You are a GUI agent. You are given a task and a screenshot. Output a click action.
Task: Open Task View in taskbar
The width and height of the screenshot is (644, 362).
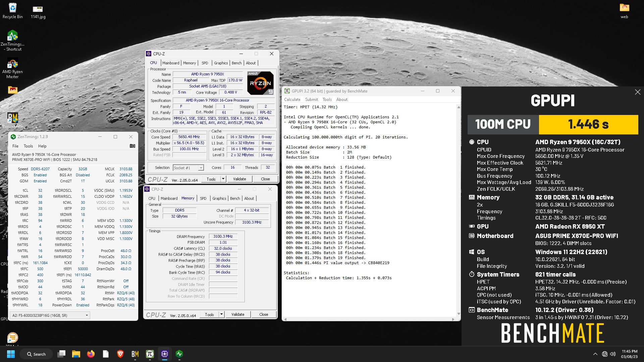[61, 354]
